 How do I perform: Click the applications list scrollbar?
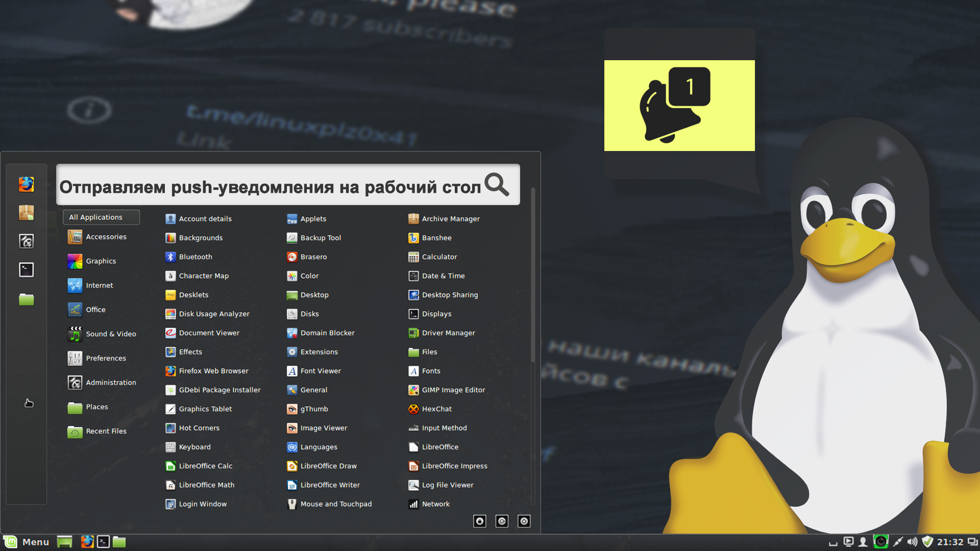tap(533, 275)
